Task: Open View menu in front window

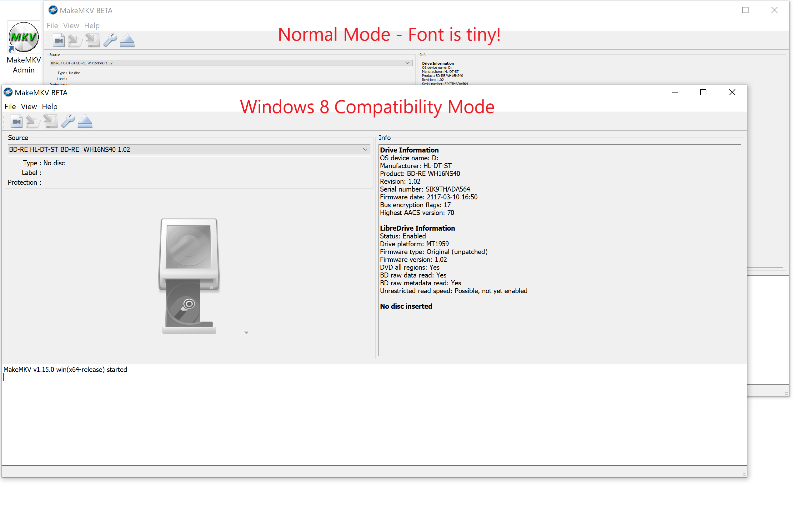Action: (x=29, y=107)
